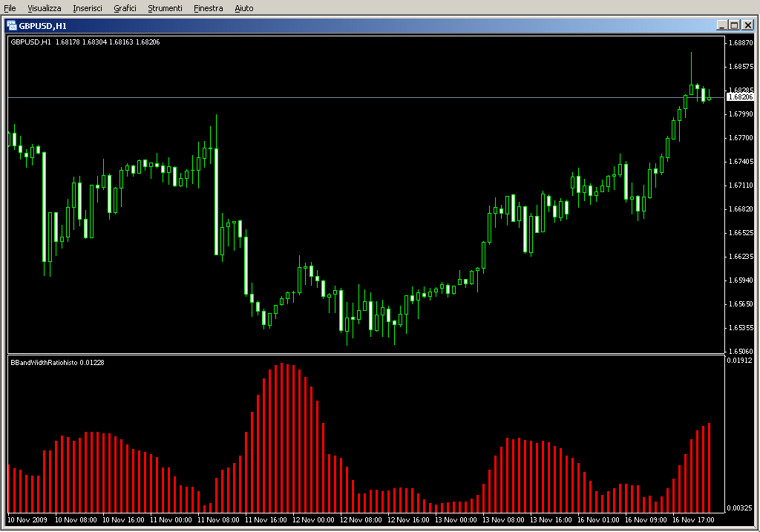Open the Visualizza menu
Screen dimensions: 760x532
(x=44, y=8)
